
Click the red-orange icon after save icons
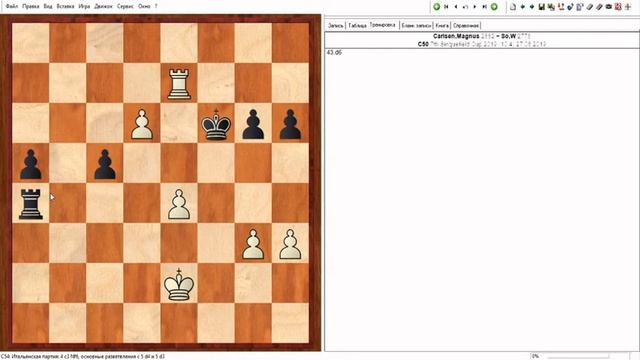[561, 7]
